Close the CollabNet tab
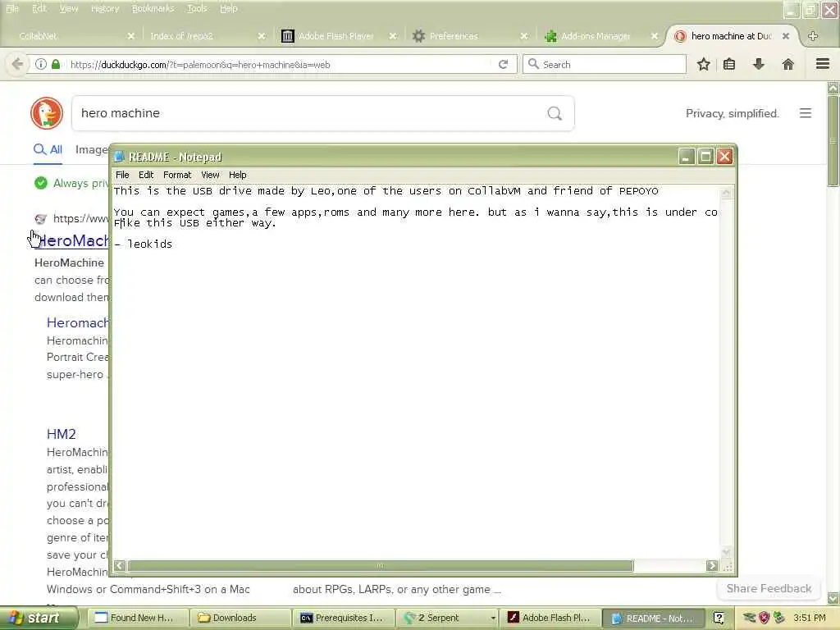The width and height of the screenshot is (840, 630). point(131,36)
